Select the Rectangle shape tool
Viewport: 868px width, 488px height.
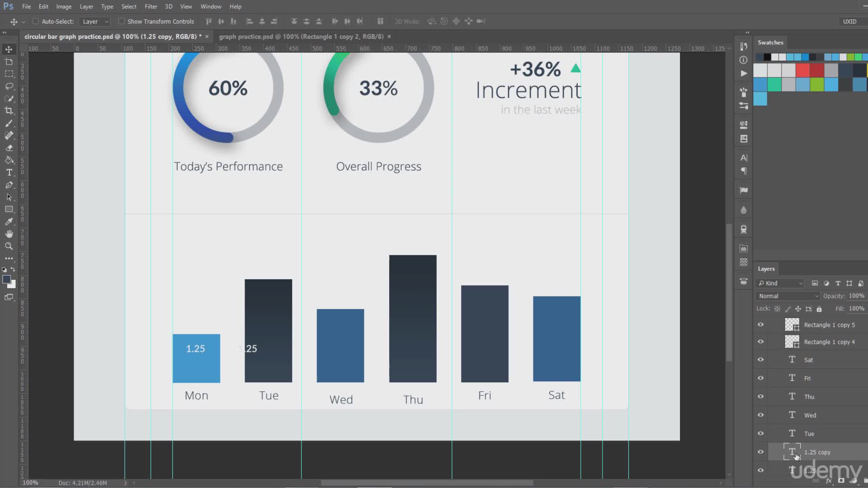9,209
